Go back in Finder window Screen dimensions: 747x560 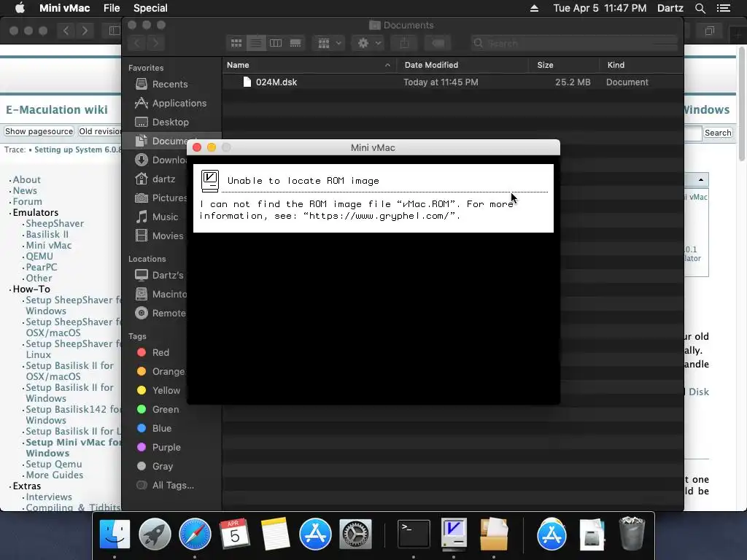[137, 43]
